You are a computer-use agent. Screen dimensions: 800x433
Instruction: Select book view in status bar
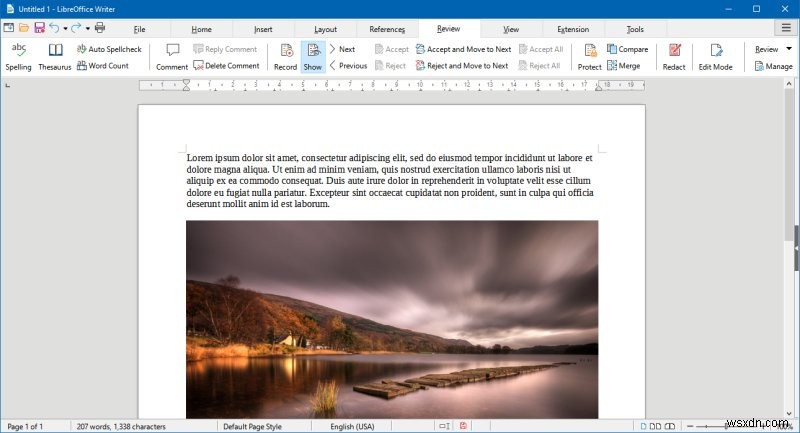tap(670, 426)
